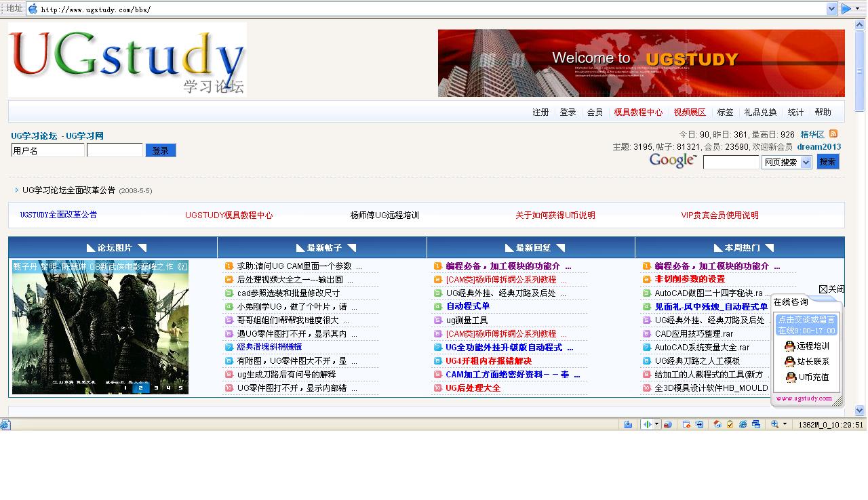
Task: Open the 精华区 link
Action: coord(812,135)
